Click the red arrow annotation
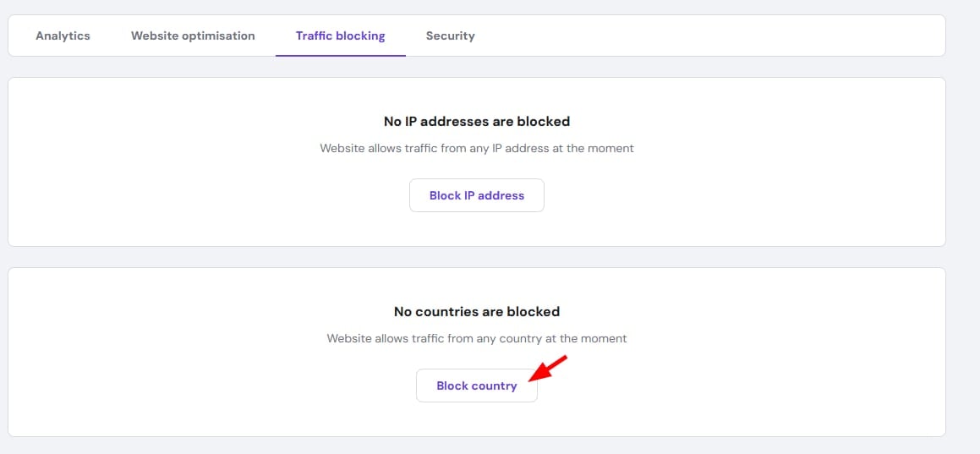980x454 pixels. coord(548,368)
